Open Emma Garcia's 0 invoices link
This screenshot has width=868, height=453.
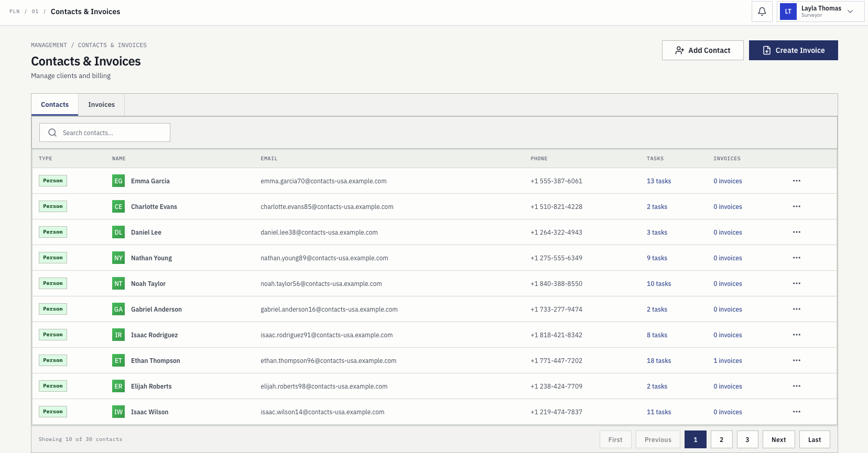[728, 181]
